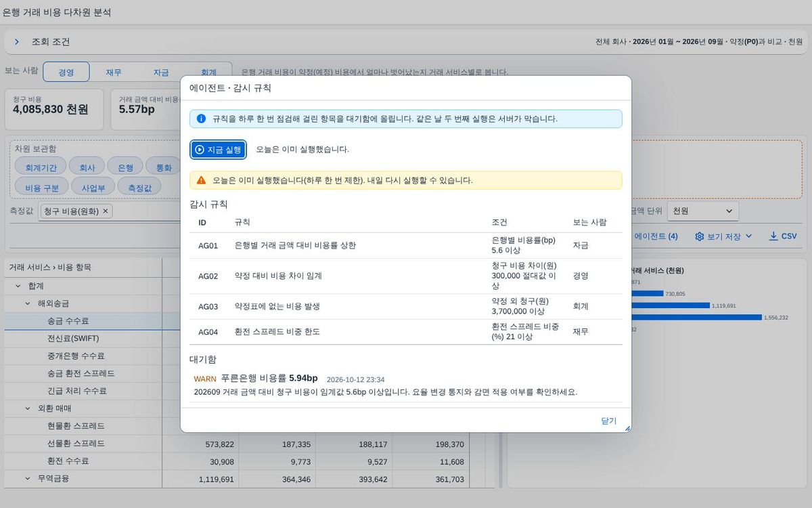
Task: Select the 5.57bp cost ratio card
Action: coord(146,109)
